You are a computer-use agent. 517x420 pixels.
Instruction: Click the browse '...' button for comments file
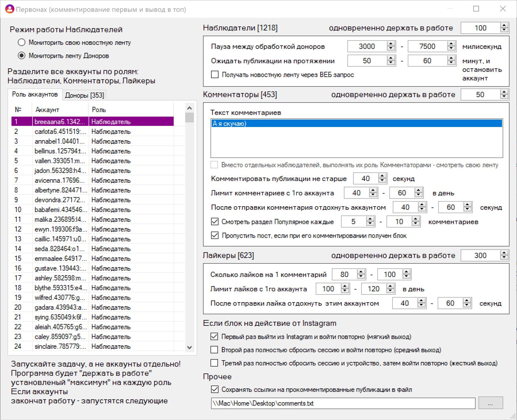[x=491, y=403]
